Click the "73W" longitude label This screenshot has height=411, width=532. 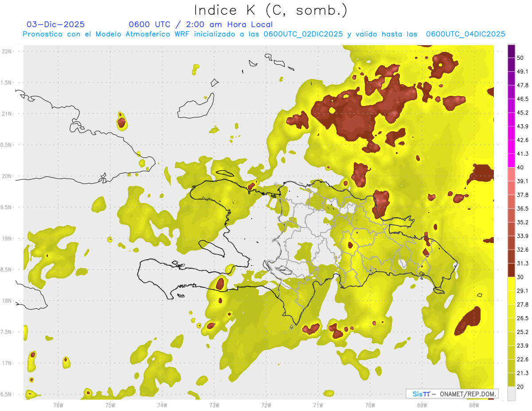(x=214, y=405)
